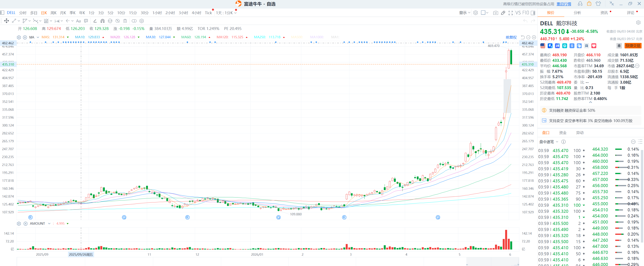Click the US flag market icon

tap(543, 46)
